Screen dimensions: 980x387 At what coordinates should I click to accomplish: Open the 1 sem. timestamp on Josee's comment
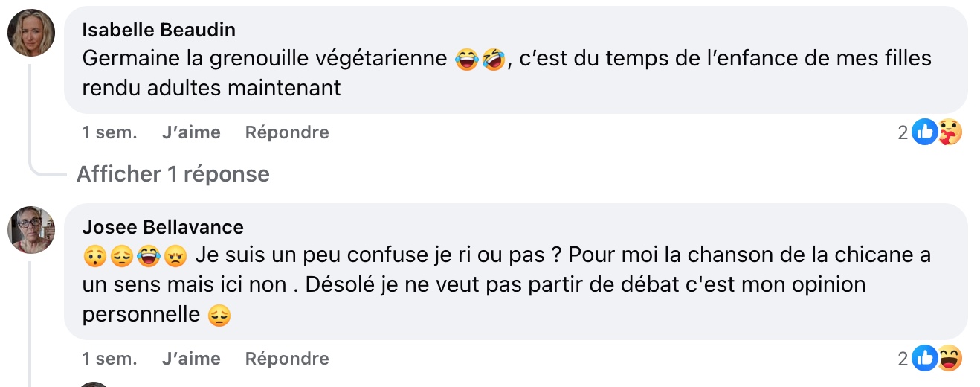tap(109, 359)
